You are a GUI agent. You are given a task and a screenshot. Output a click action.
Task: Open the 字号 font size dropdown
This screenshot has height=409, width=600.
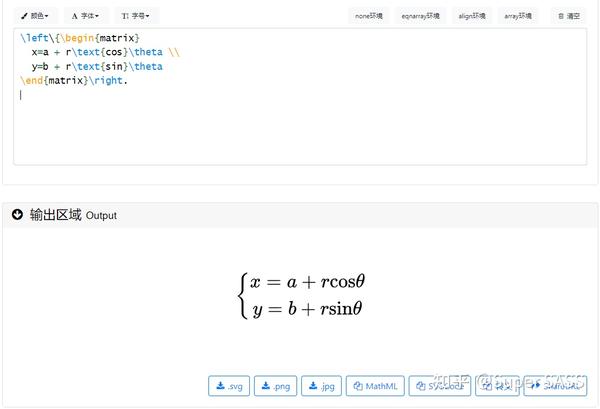click(x=135, y=16)
